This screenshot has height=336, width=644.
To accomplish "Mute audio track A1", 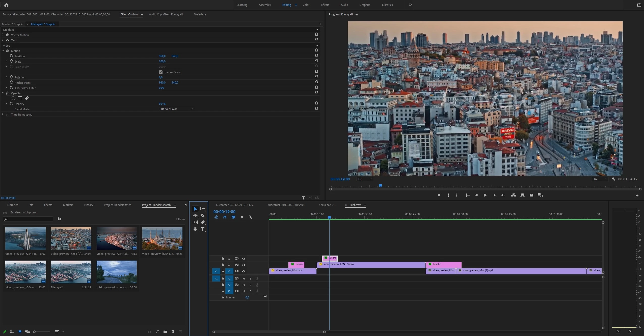I will point(244,278).
